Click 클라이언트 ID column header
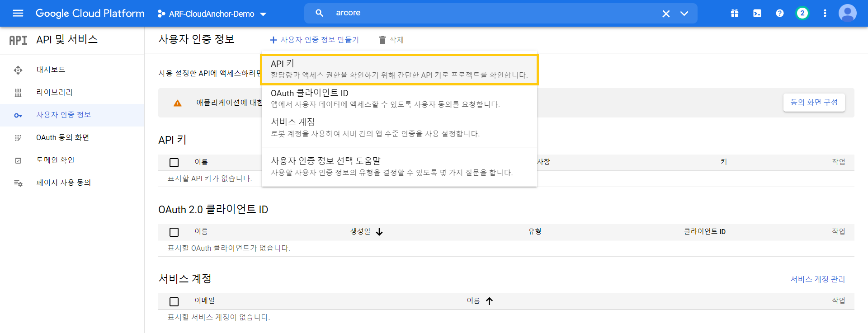 (704, 232)
